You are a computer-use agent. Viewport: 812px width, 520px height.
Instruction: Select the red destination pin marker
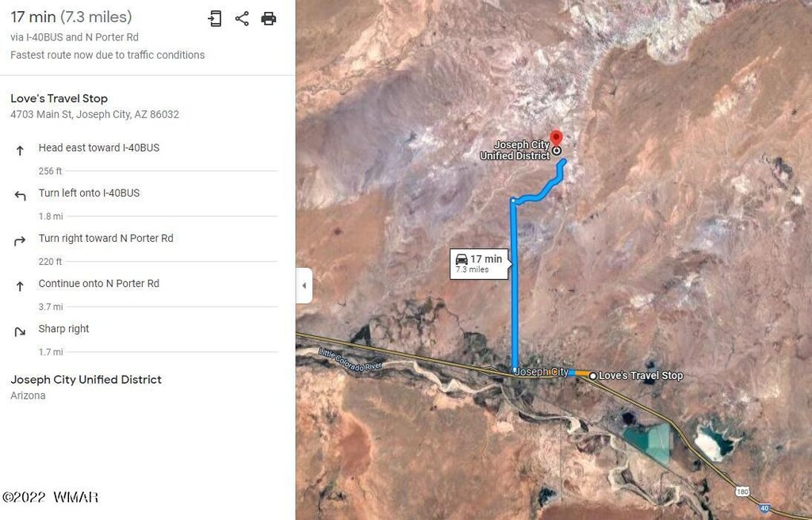tap(556, 138)
